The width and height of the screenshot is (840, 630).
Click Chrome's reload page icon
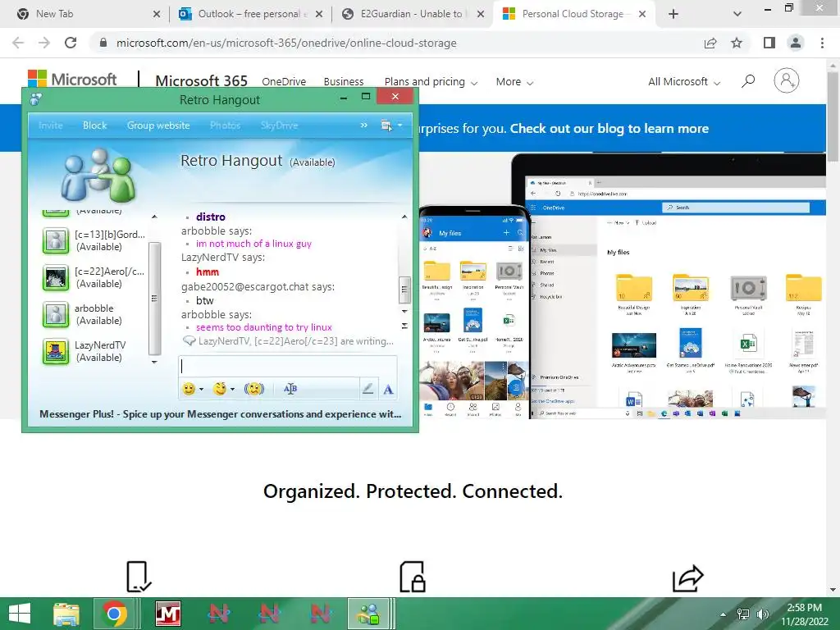pyautogui.click(x=71, y=43)
